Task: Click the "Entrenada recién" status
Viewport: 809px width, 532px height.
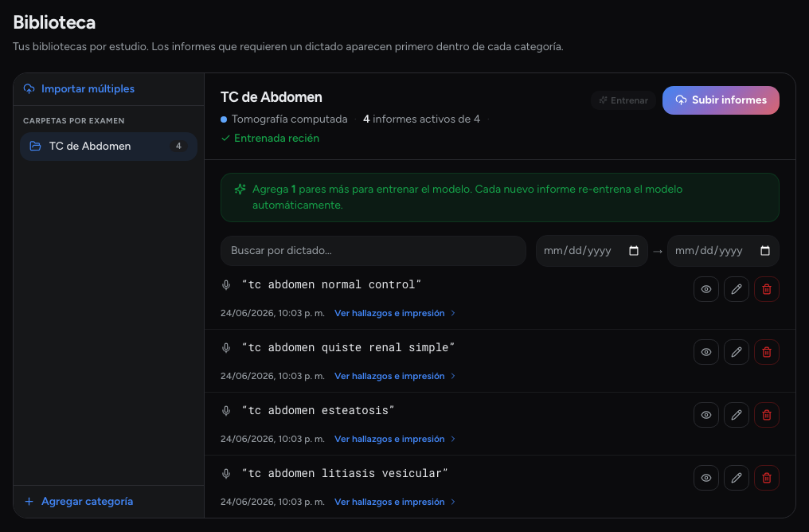Action: coord(271,139)
